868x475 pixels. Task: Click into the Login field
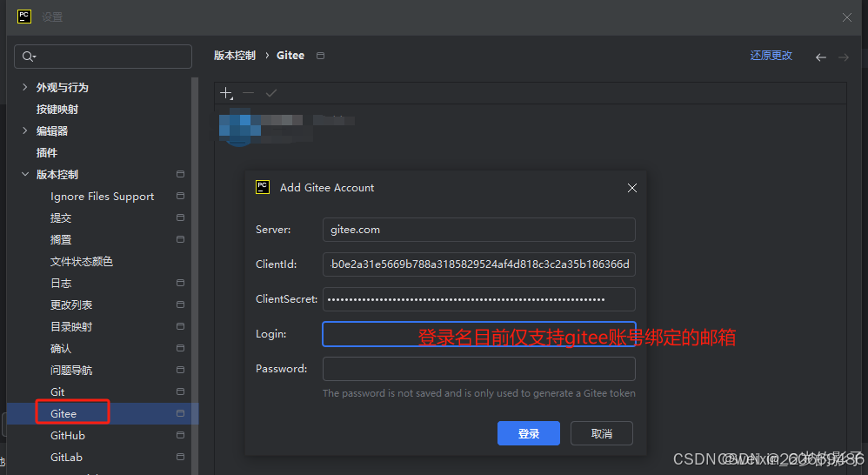479,334
